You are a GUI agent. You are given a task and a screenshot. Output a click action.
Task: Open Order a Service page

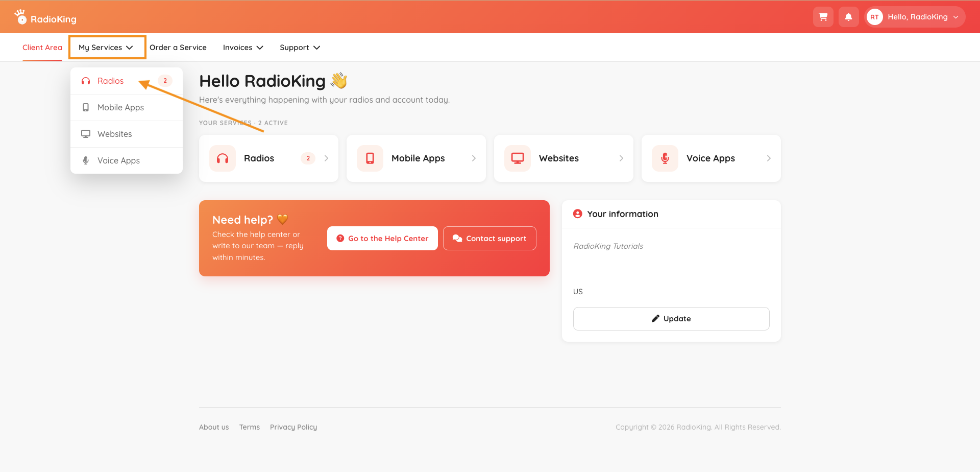178,48
